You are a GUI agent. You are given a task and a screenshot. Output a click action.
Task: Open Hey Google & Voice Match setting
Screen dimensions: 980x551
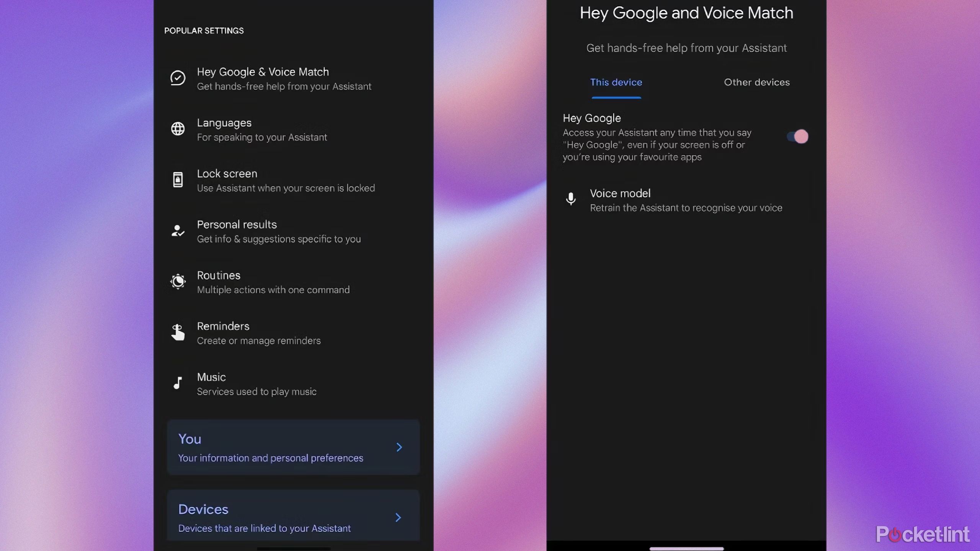(x=293, y=78)
